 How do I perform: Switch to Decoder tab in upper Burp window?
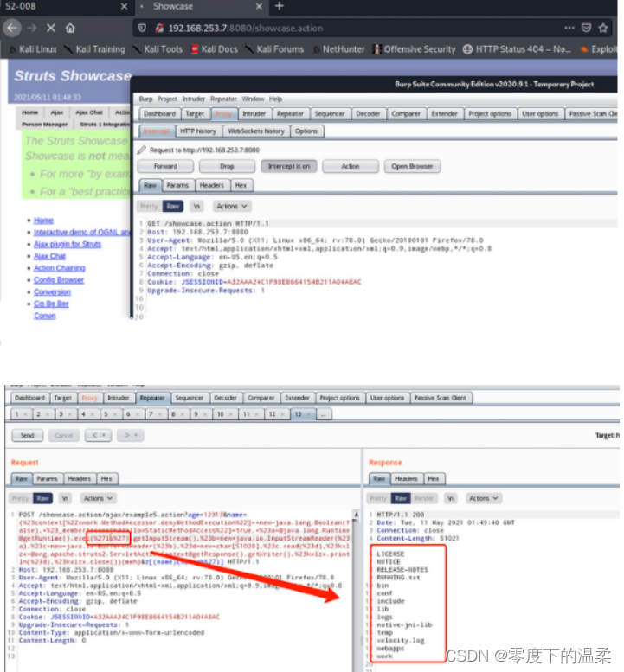click(x=368, y=114)
